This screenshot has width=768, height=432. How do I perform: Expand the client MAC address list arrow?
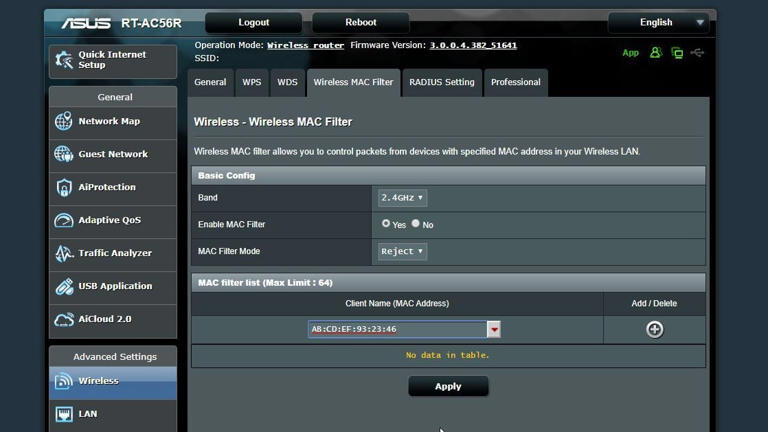(493, 329)
